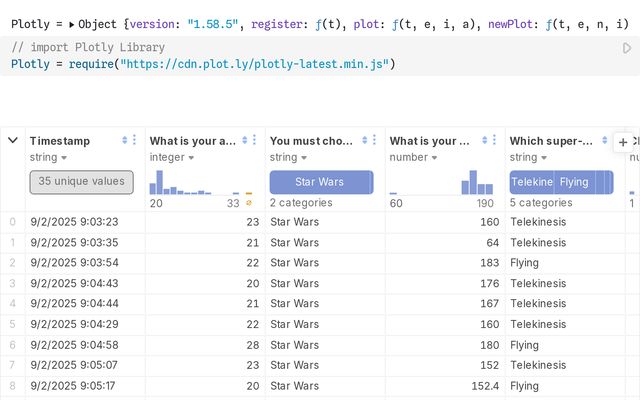Run the Plotly import cell
Screen dimensions: 640x400
pos(627,48)
